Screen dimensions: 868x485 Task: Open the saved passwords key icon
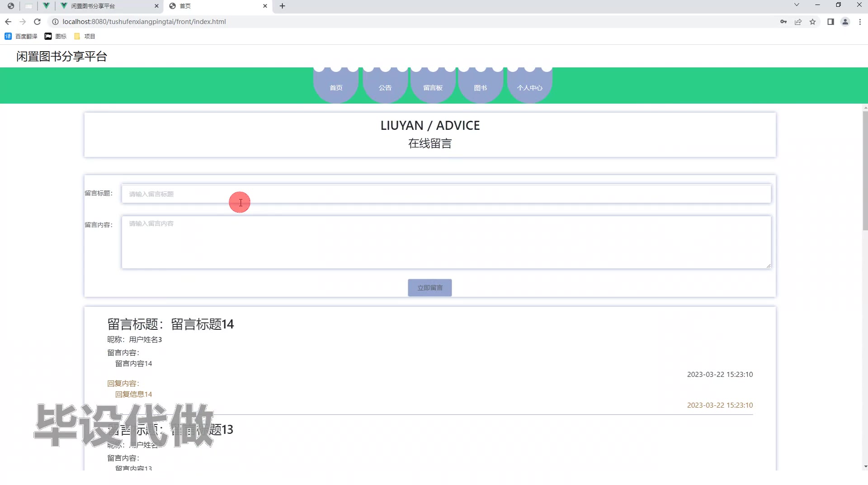tap(783, 22)
